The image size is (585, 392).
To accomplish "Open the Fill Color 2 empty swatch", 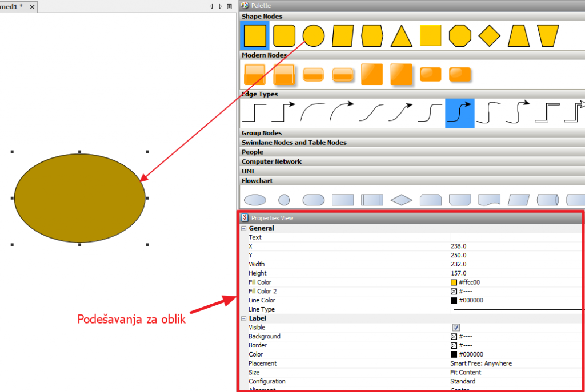I will click(x=454, y=292).
